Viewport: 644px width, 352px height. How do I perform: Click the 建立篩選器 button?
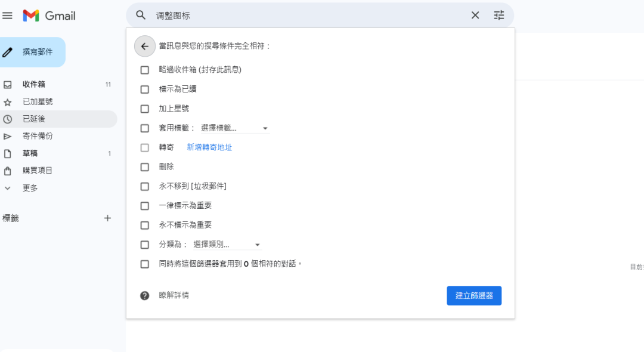(x=474, y=295)
